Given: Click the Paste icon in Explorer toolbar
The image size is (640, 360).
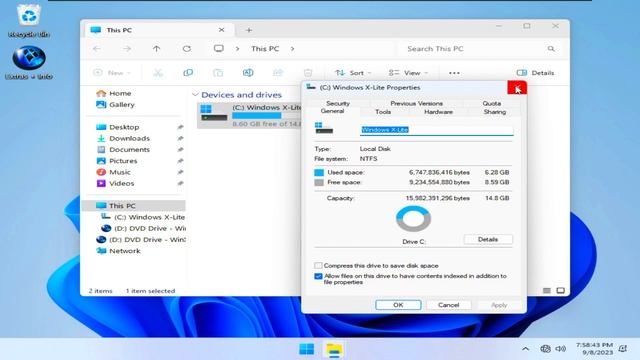Looking at the screenshot, I should point(218,73).
